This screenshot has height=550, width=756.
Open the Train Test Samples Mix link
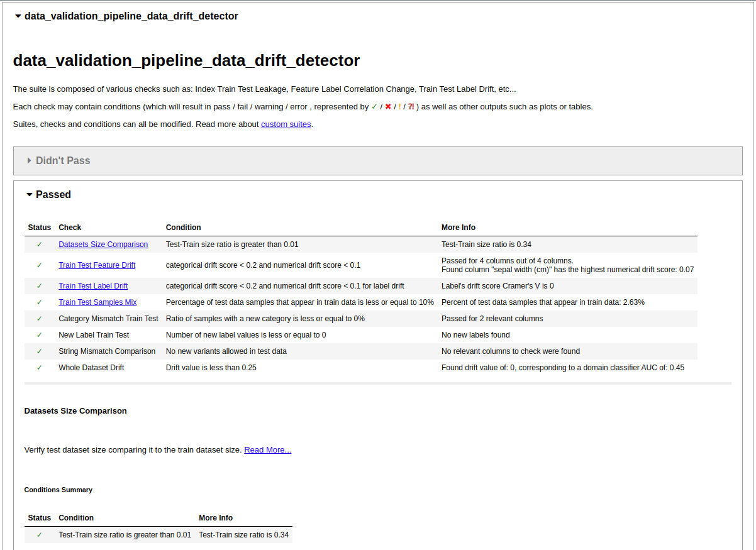(x=97, y=302)
